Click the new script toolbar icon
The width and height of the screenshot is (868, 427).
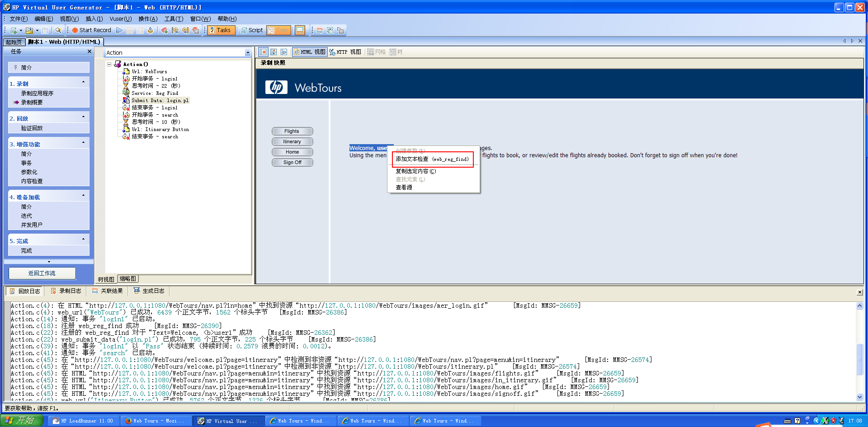pos(14,30)
